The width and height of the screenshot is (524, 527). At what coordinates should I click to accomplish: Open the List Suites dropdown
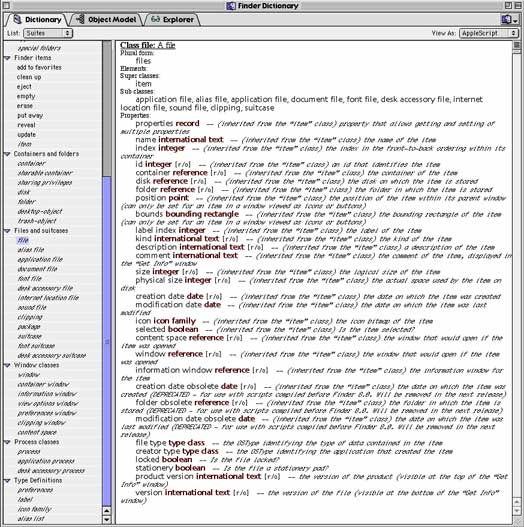point(48,33)
